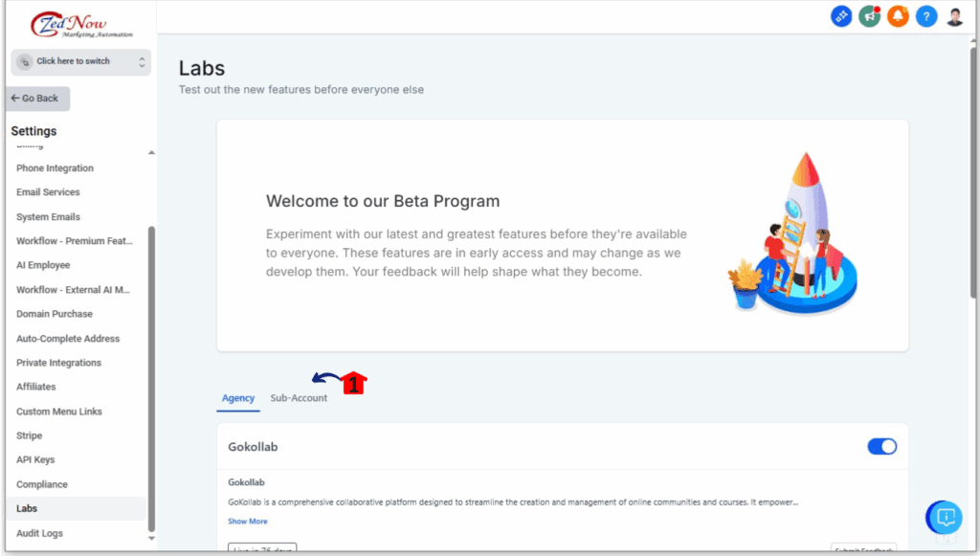Open the Click here to switch dropdown
This screenshot has height=556, width=980.
pyautogui.click(x=80, y=62)
